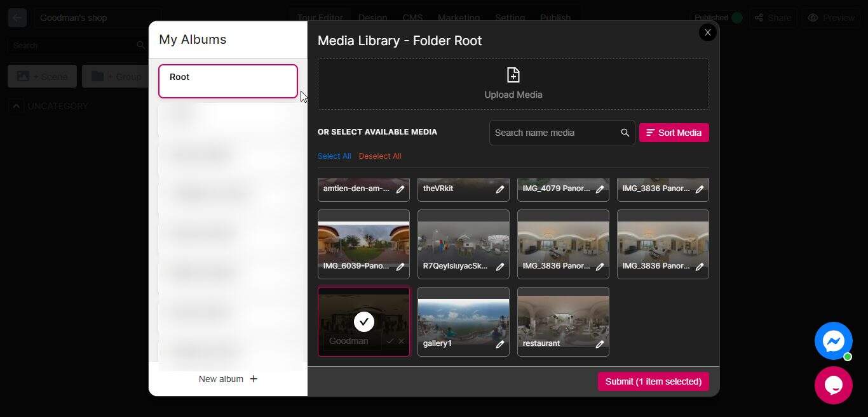Open the Messenger chat bubble
The width and height of the screenshot is (868, 417).
coord(834,341)
